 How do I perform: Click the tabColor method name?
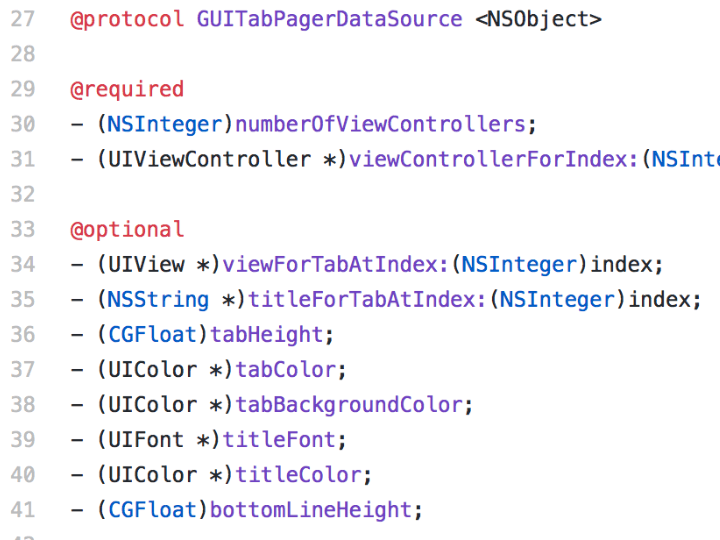[286, 370]
